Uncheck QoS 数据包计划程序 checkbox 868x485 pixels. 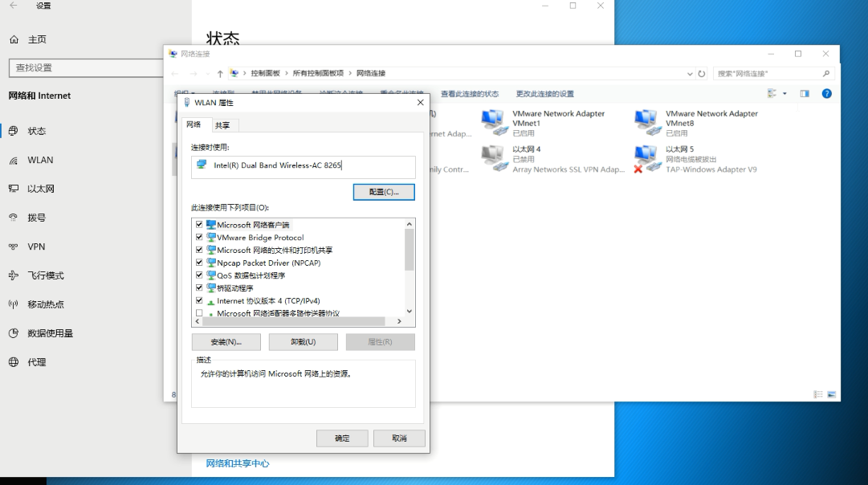tap(199, 275)
